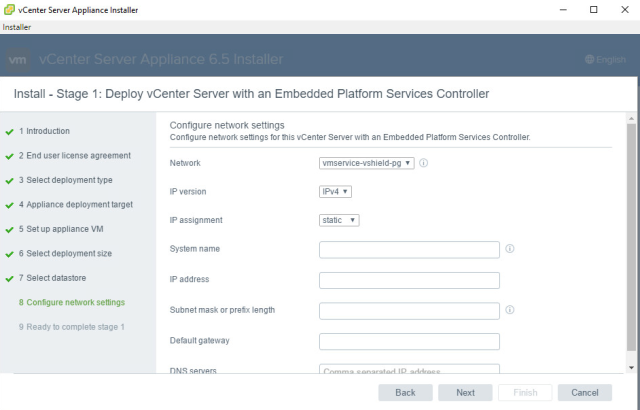Screen dimensions: 640x410
Task: Click the info icon beside Network dropdown
Action: point(424,163)
